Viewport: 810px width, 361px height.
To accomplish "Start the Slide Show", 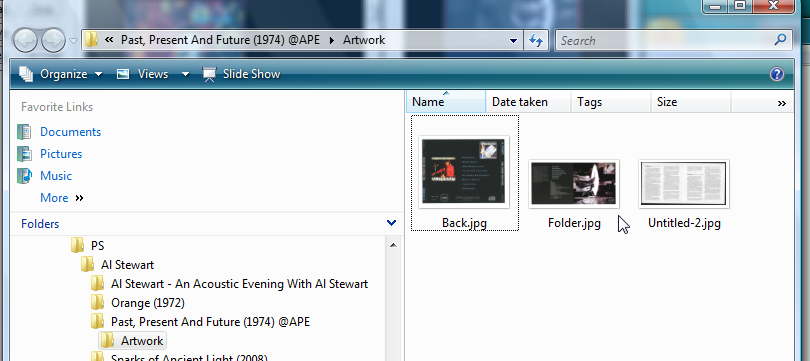I will point(242,74).
